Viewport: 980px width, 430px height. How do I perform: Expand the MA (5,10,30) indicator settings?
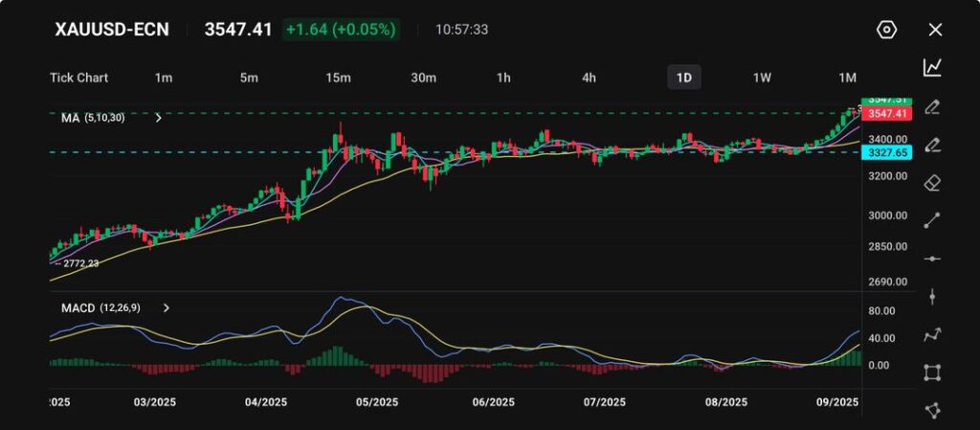159,118
